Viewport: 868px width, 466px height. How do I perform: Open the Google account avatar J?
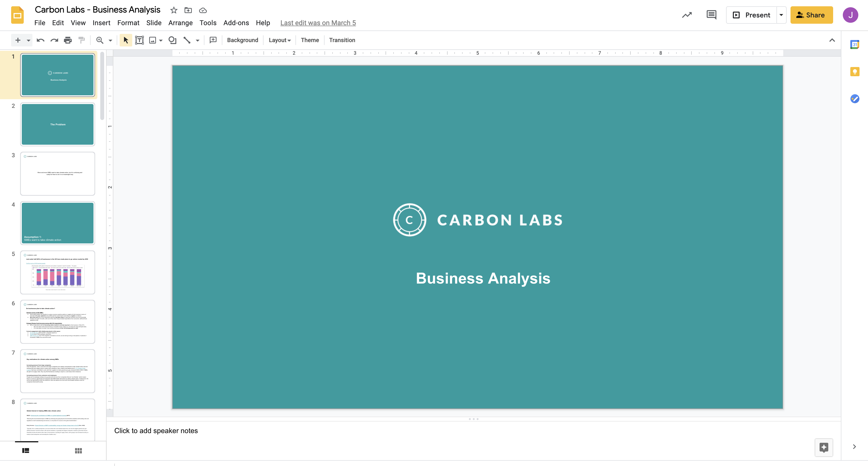[850, 15]
